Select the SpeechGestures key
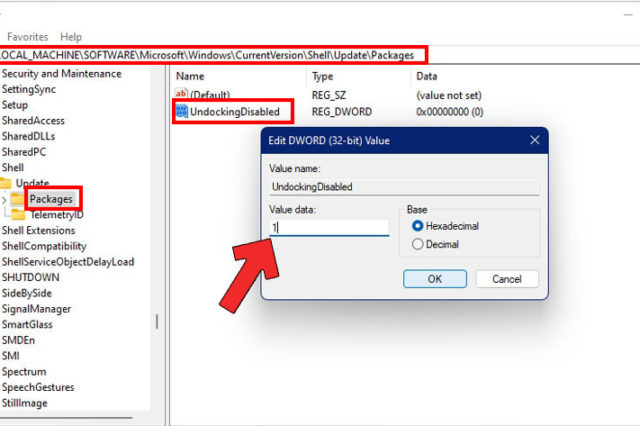Image resolution: width=640 pixels, height=426 pixels. click(38, 387)
